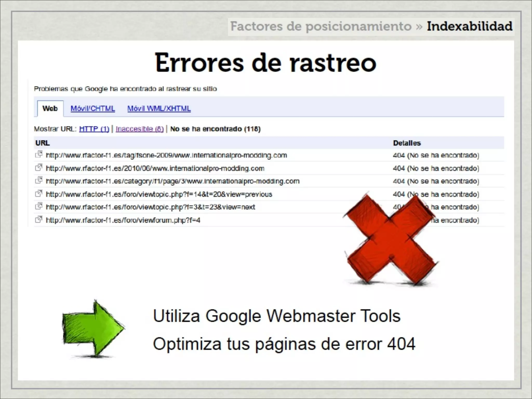
Task: Select No se ha encontrado (118) filter
Action: coord(215,129)
